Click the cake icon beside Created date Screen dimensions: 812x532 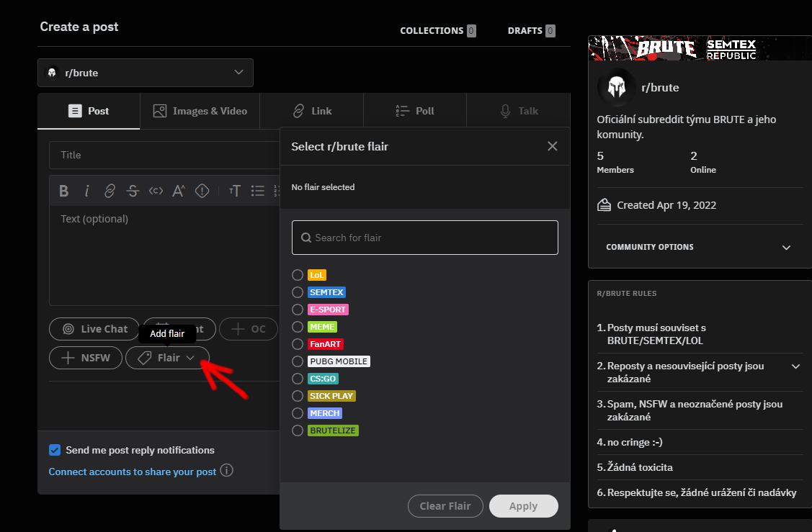pyautogui.click(x=604, y=205)
